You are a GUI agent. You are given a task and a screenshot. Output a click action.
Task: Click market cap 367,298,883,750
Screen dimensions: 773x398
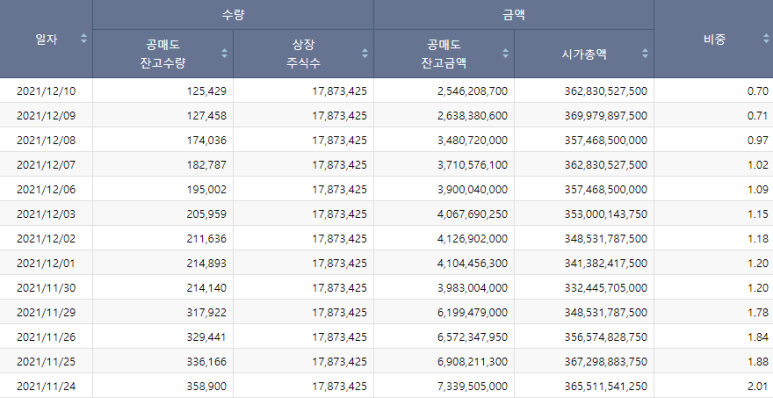606,362
